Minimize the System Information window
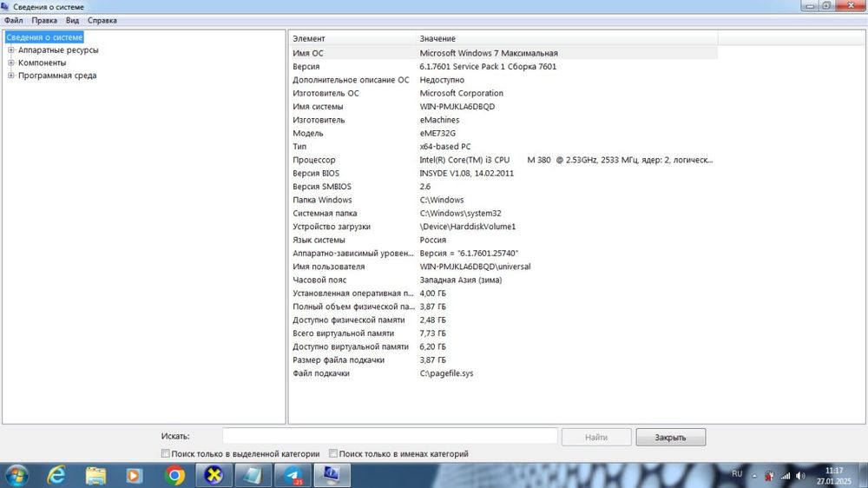Viewport: 868px width, 488px height. [810, 5]
